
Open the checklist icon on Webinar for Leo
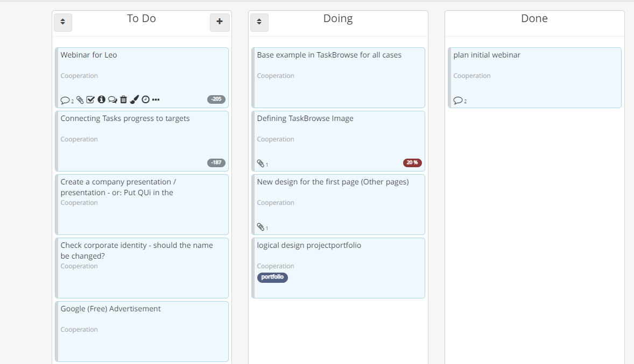point(90,99)
